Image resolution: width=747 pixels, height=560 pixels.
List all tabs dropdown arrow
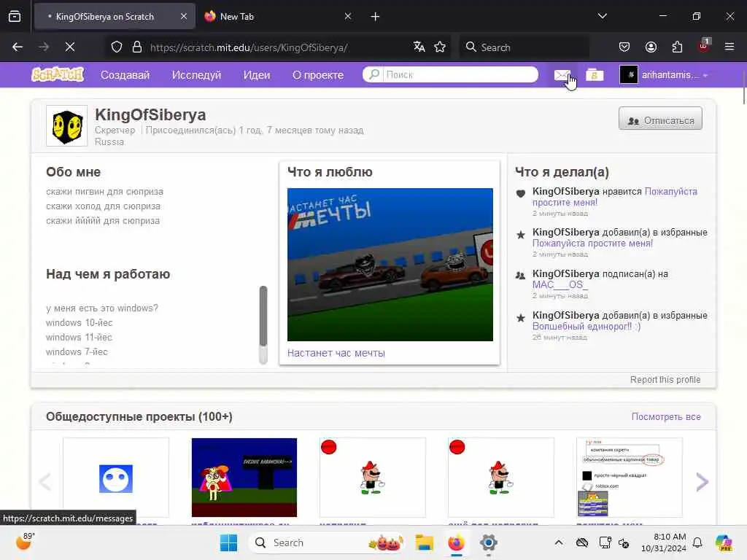(x=602, y=16)
